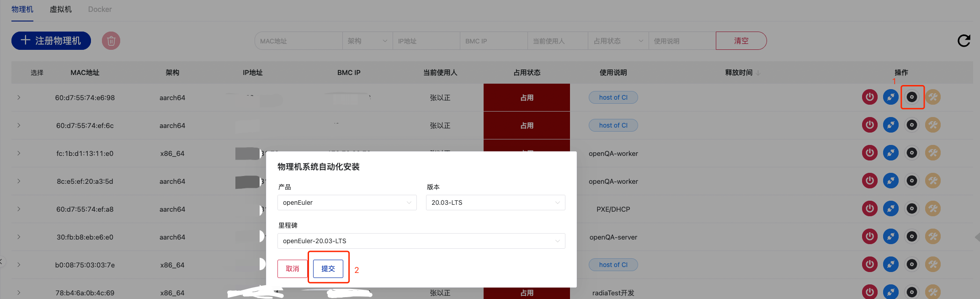
Task: Click blue connect icon for fc:1b:d1:13:11:e0 row
Action: [x=890, y=153]
